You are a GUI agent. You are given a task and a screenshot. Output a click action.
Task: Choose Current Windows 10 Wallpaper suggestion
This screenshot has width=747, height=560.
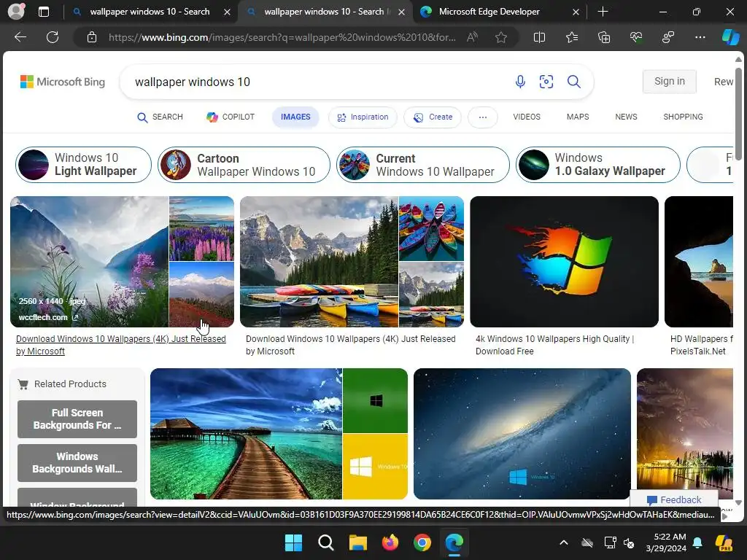coord(422,165)
